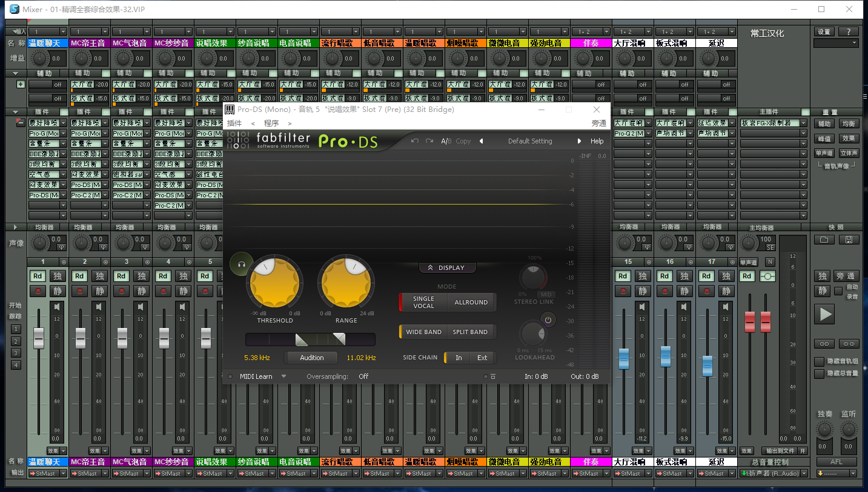The image size is (868, 492).
Task: Click the master link fader icon
Action: coord(768,276)
